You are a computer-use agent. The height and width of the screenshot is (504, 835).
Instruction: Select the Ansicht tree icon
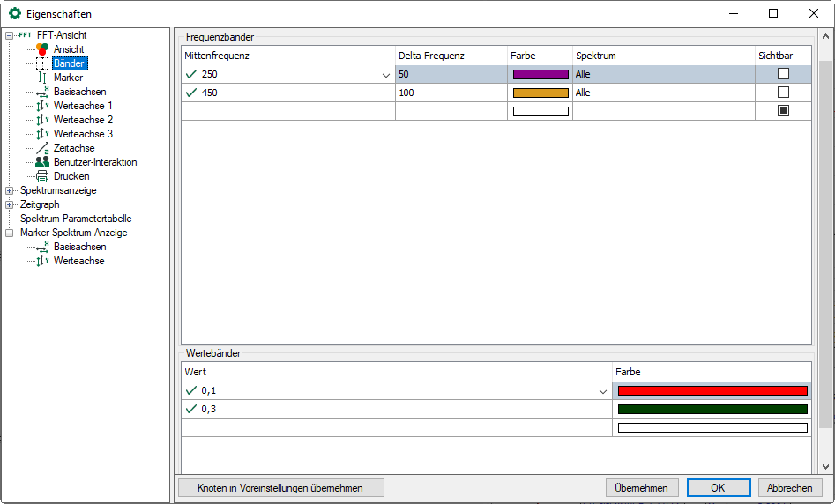pyautogui.click(x=41, y=49)
